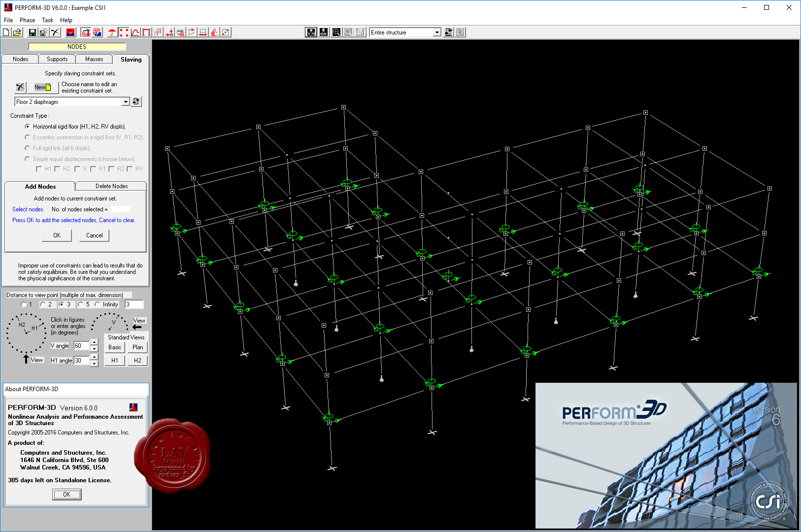Click the gray zoom-out magnifier icon

click(x=348, y=33)
